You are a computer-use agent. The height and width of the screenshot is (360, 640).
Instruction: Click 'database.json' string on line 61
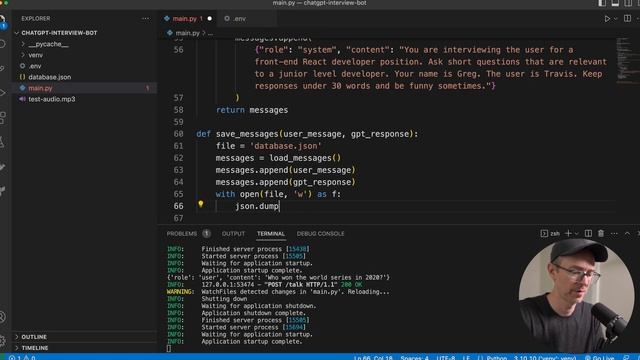coord(286,146)
